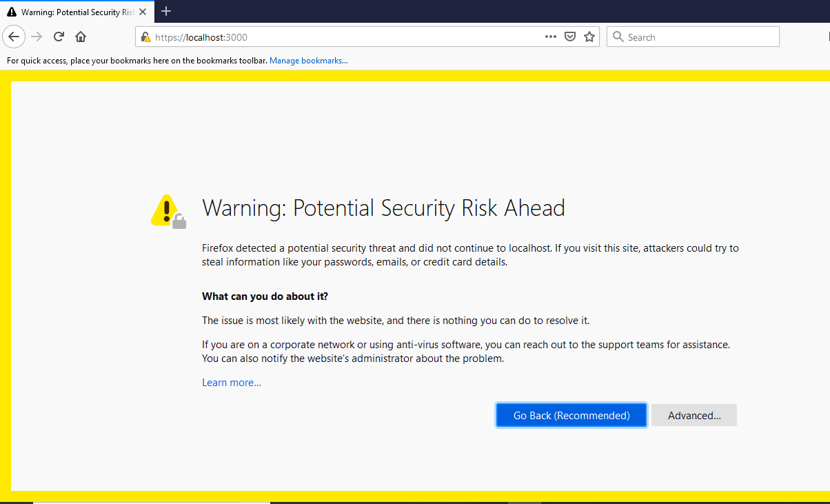This screenshot has width=830, height=504.
Task: Click the 'Warning: Potential Security Risk Ahead' heading
Action: 383,208
